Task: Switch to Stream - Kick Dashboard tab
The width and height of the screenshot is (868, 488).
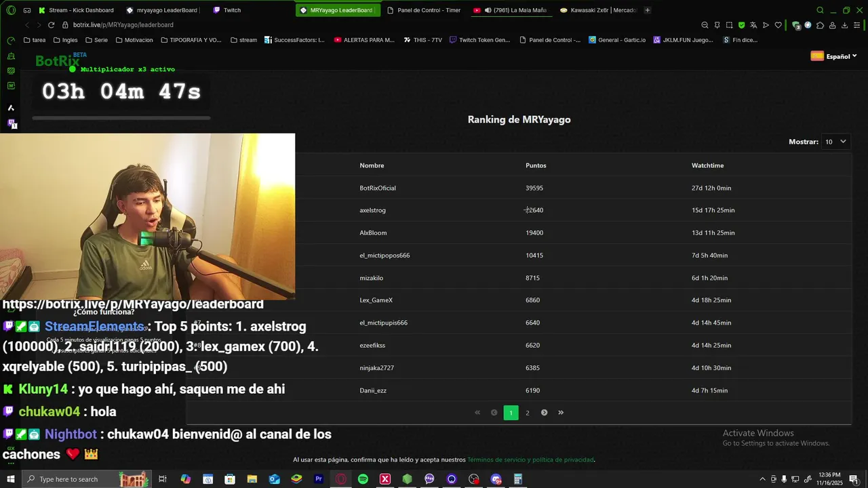Action: (77, 10)
